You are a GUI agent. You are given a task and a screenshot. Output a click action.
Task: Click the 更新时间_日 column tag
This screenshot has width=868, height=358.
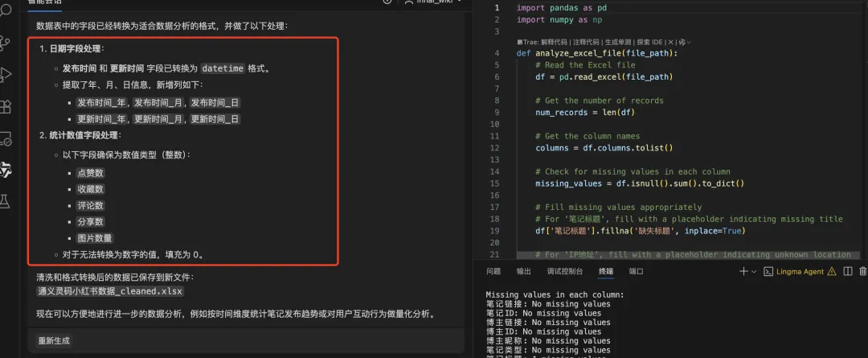[215, 119]
